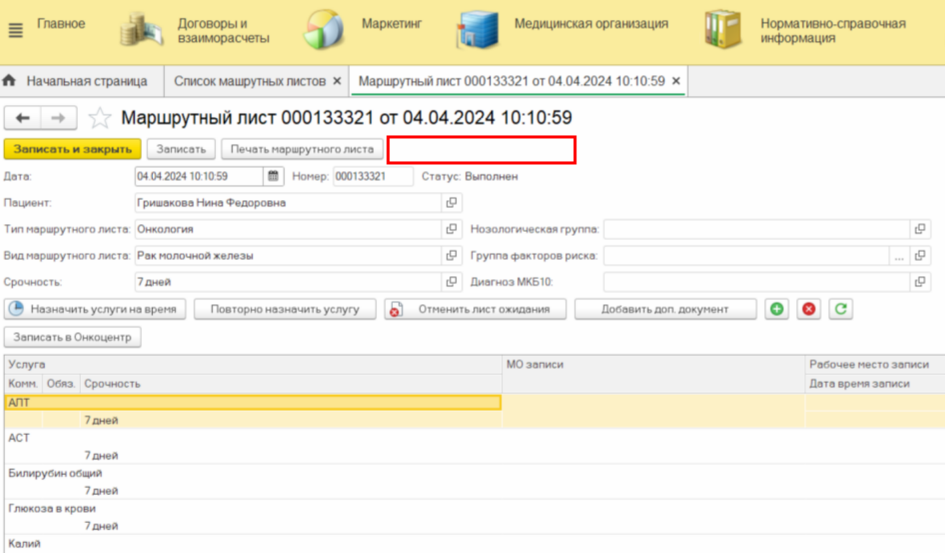Open the date calendar picker
Screen dimensions: 945x553
(x=273, y=176)
